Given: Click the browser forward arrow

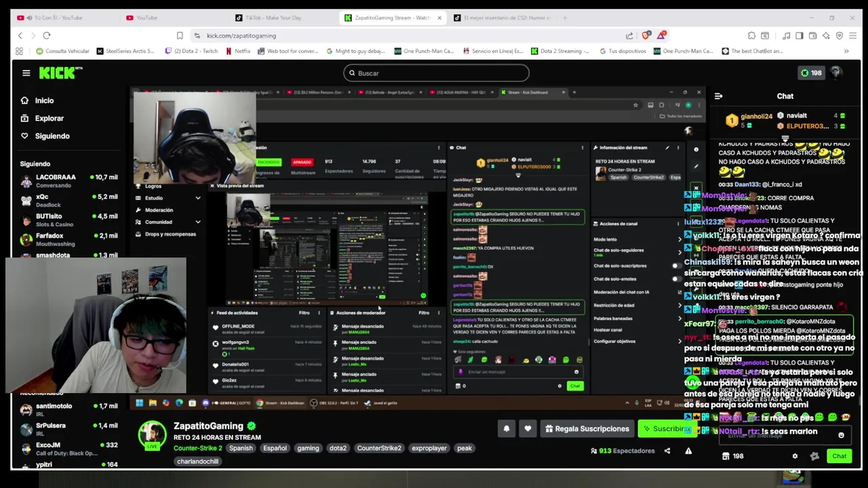Looking at the screenshot, I should point(33,35).
